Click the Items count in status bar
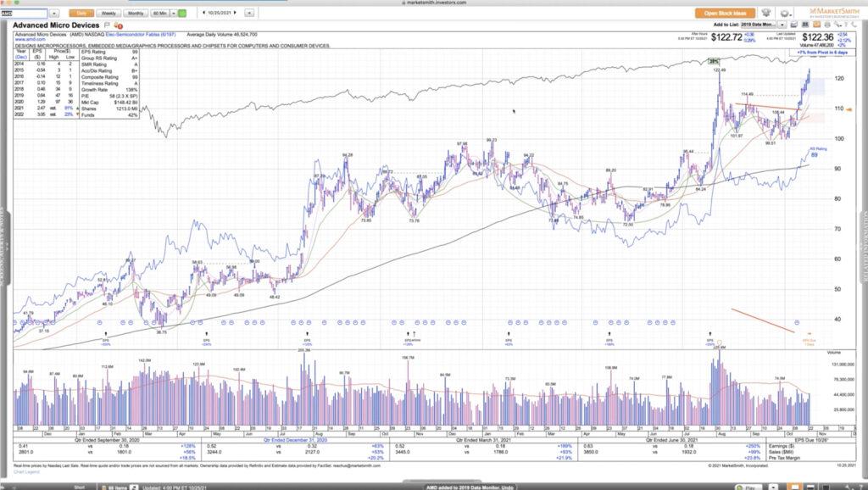Image resolution: width=868 pixels, height=490 pixels. point(118,487)
